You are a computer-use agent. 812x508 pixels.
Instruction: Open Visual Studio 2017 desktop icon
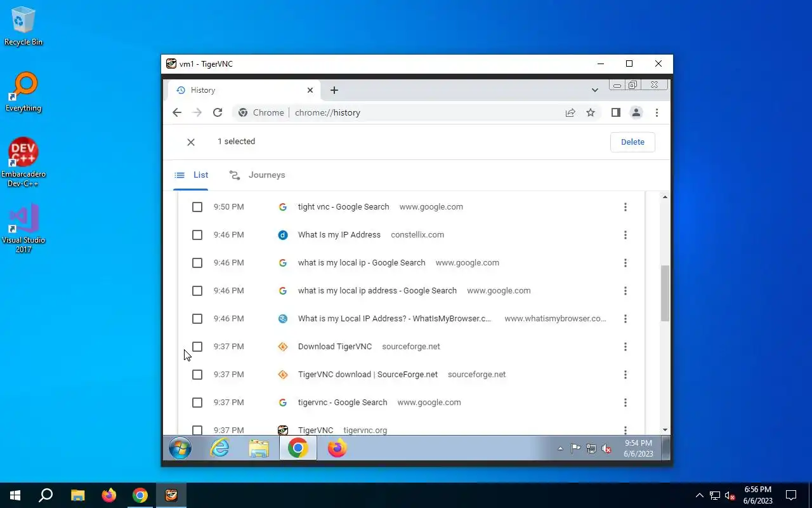pos(23,229)
